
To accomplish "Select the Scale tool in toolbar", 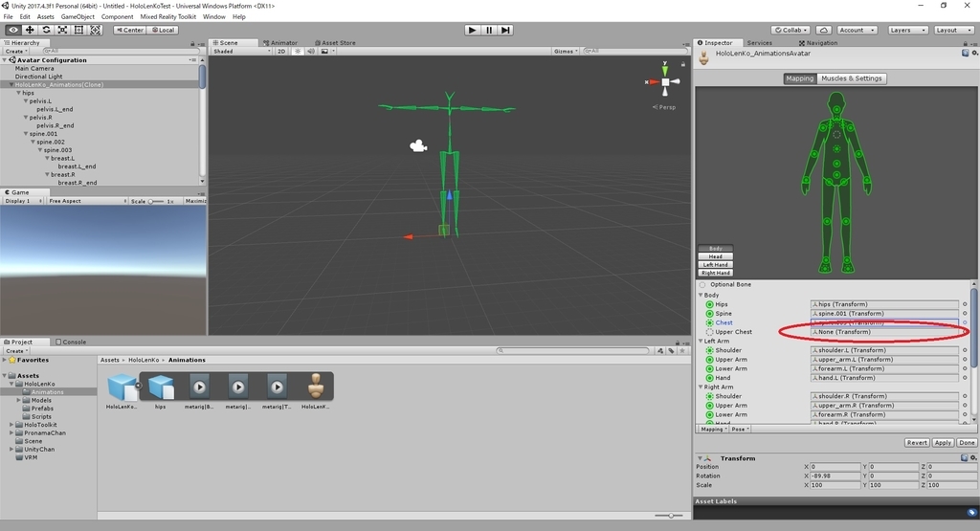I will (62, 30).
